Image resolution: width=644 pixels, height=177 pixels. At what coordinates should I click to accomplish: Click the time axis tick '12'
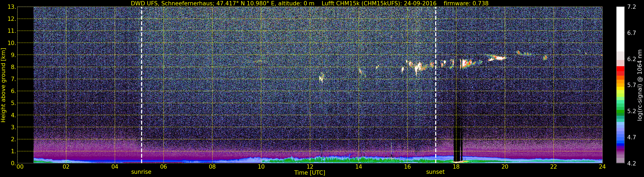tap(310, 167)
